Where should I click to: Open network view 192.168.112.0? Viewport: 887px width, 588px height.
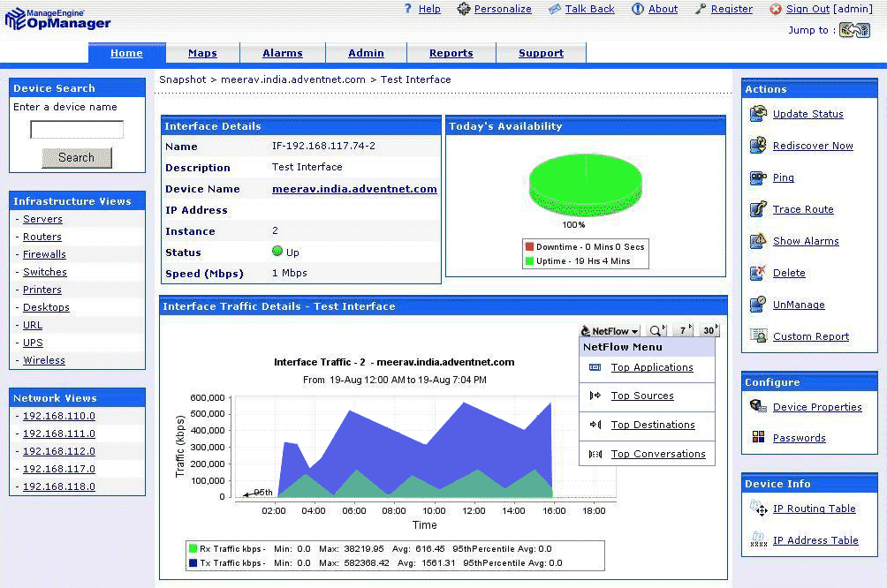tap(59, 451)
